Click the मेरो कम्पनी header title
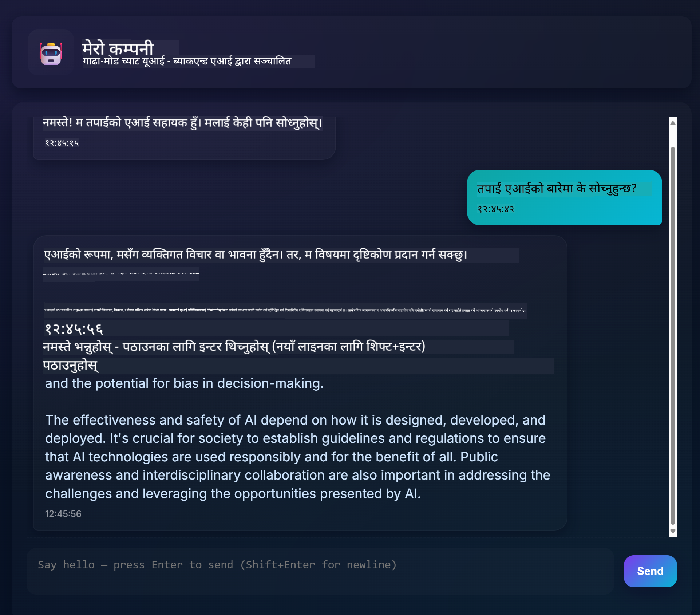The image size is (700, 615). click(x=118, y=48)
